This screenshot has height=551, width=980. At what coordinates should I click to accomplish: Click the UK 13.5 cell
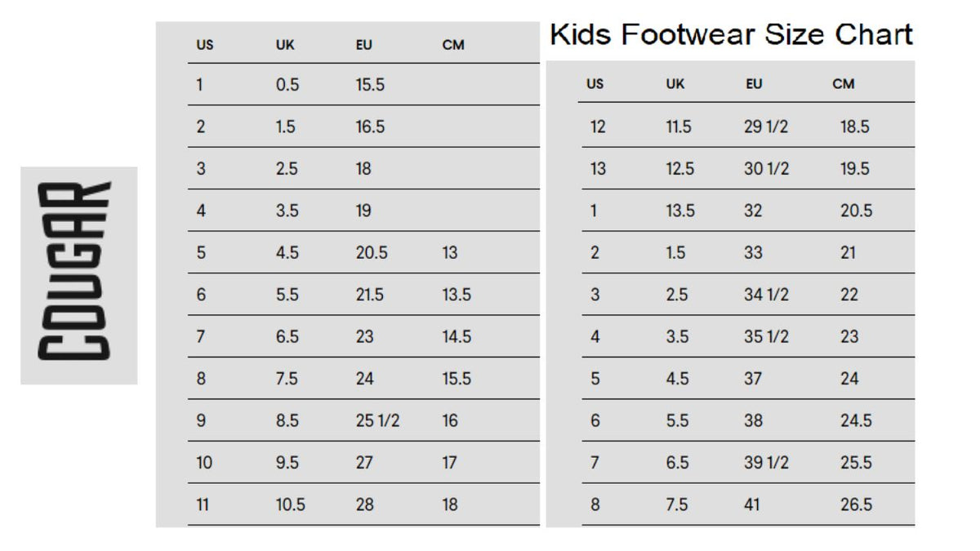coord(680,211)
